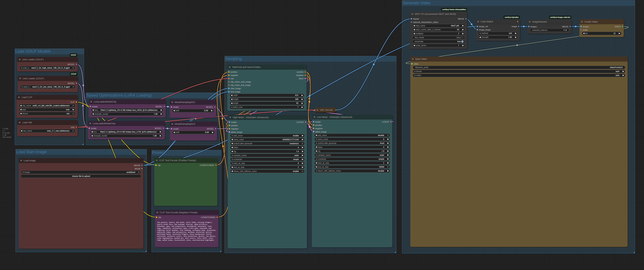The width and height of the screenshot is (644, 270).
Task: Collapse the Unet Loader node with high_noise model
Action: coord(20,60)
